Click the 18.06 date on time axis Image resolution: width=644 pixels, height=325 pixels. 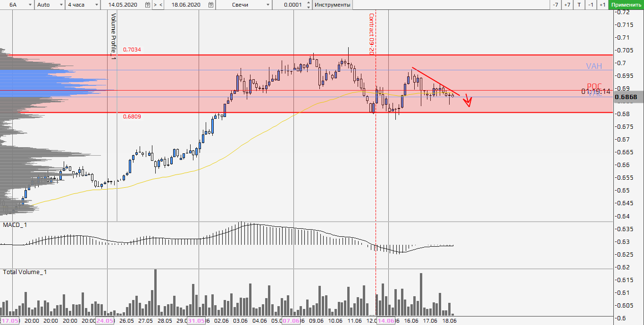point(449,321)
